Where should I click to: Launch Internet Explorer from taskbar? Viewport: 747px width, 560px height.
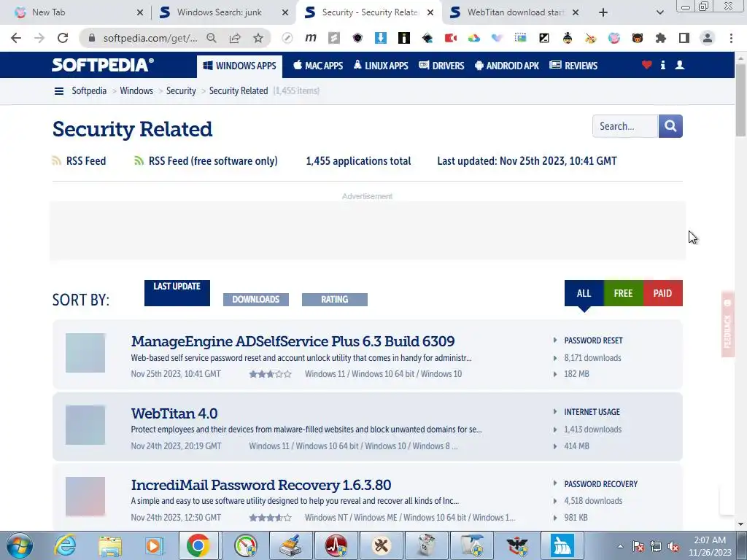(65, 545)
